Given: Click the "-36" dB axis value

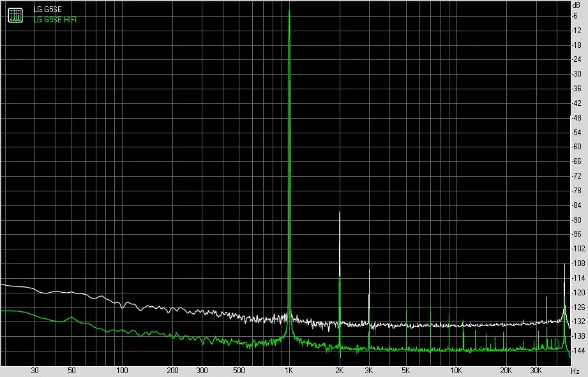Looking at the screenshot, I should point(577,89).
